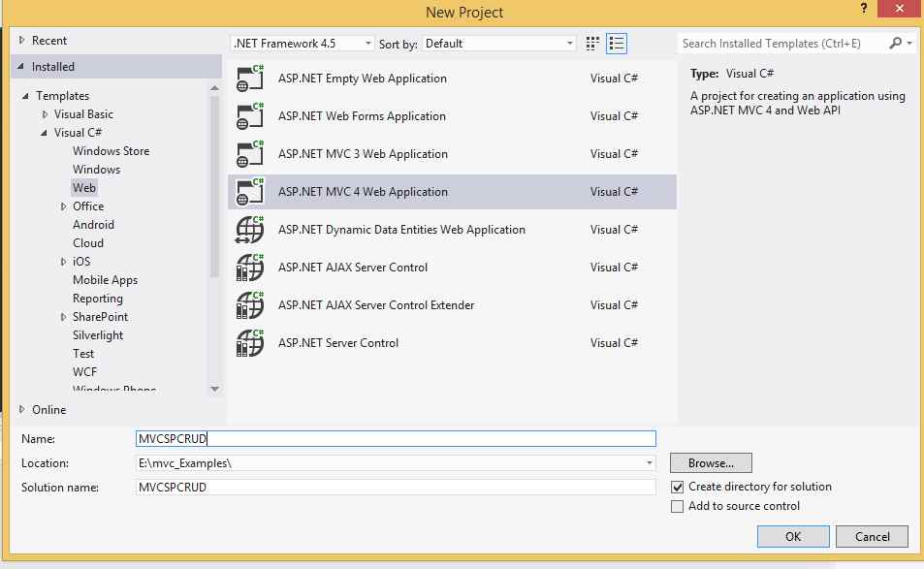The width and height of the screenshot is (924, 569).
Task: Select the ASP.NET AJAX Server Control Extender icon
Action: 250,304
